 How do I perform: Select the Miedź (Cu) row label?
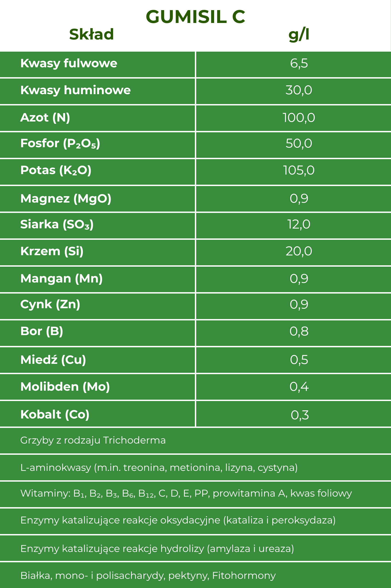click(x=53, y=360)
